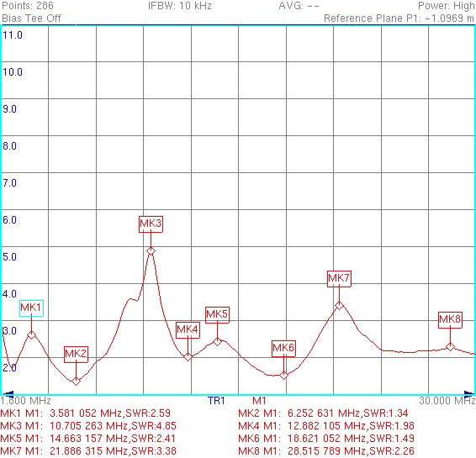Click the diamond marker under MK6 label
Screen dimensions: 476x458
coord(283,376)
